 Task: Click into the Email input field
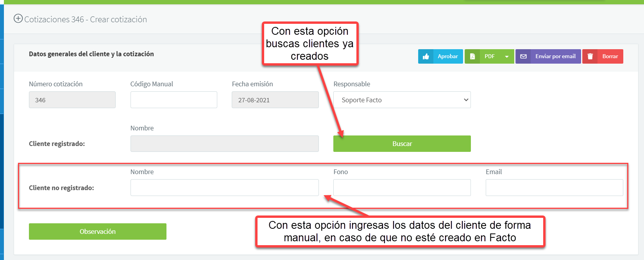pos(554,188)
